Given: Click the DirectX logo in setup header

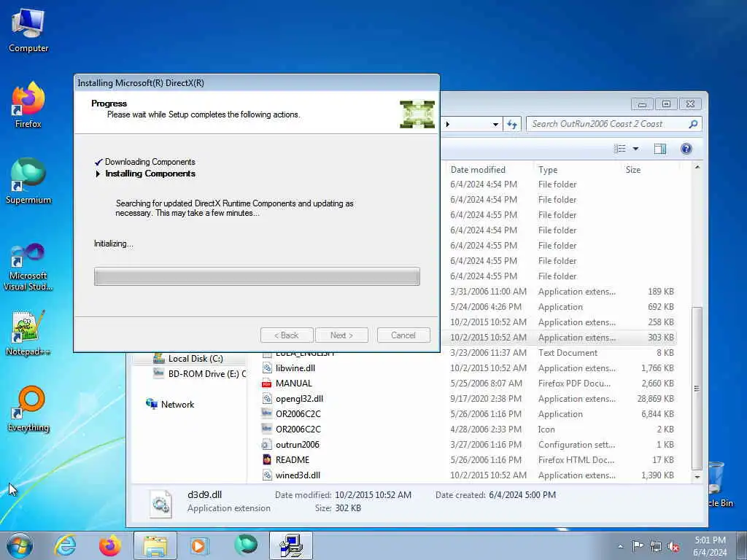Looking at the screenshot, I should pyautogui.click(x=417, y=114).
